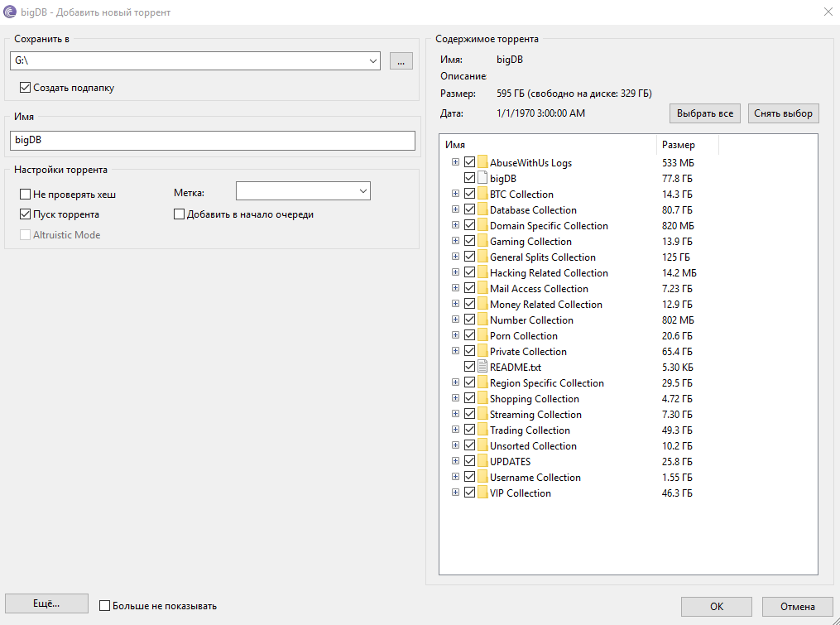
Task: Confirm with the OK button
Action: coord(716,606)
